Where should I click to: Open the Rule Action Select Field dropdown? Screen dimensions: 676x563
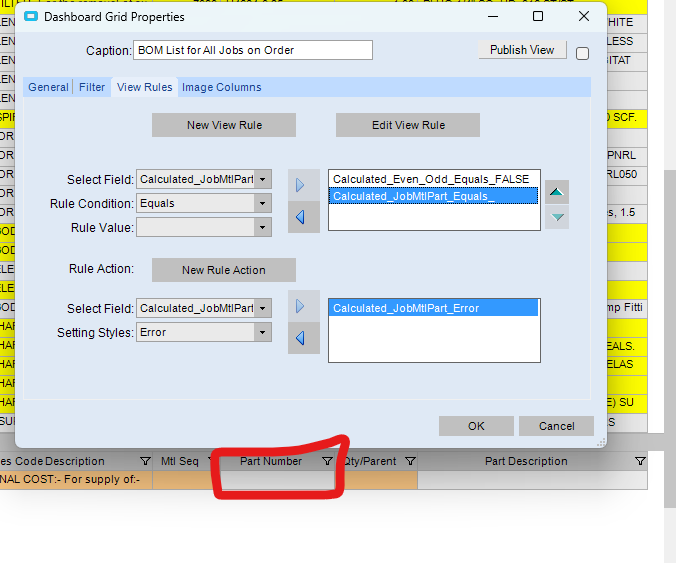[263, 308]
